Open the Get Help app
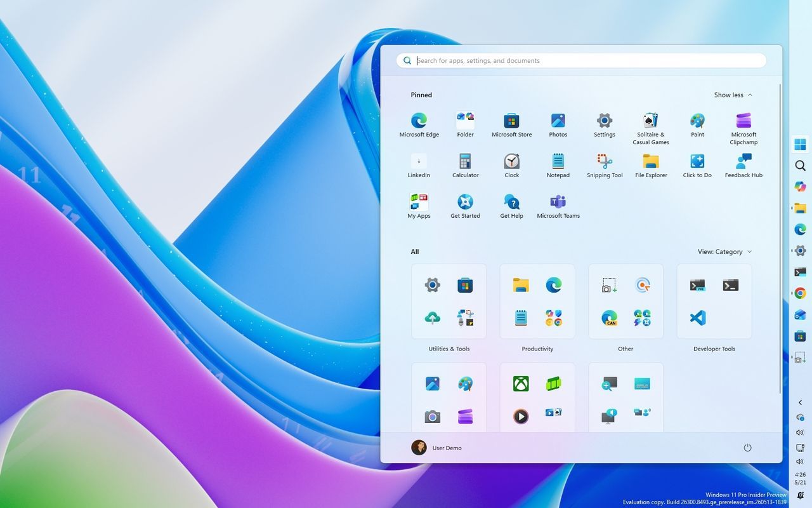 511,206
